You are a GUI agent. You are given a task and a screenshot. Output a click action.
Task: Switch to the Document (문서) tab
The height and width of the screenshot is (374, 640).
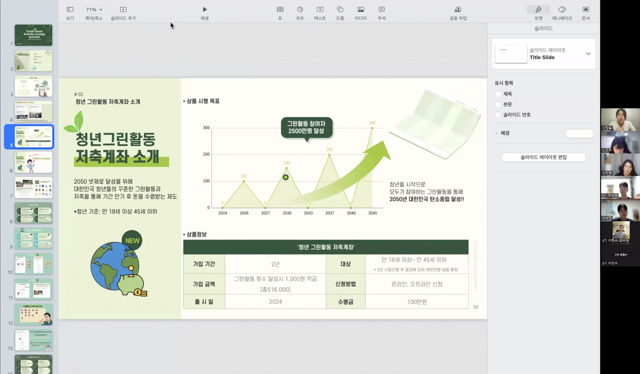click(x=586, y=13)
